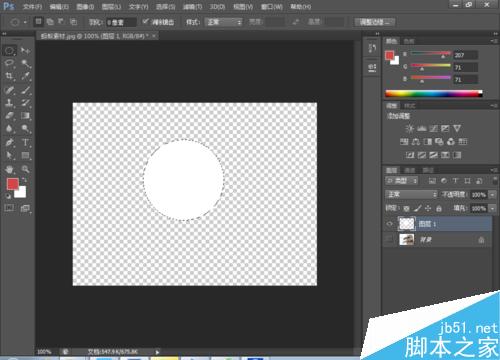Choose Add to Selection mode
The width and height of the screenshot is (500, 360).
[x=50, y=22]
